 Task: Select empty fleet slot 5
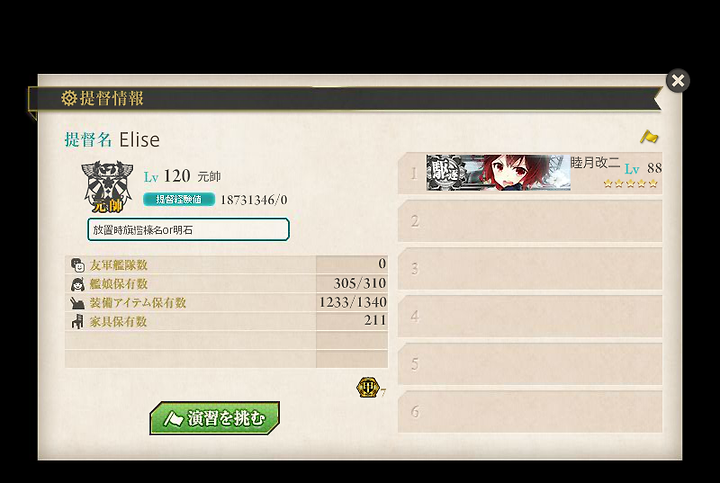[x=530, y=364]
